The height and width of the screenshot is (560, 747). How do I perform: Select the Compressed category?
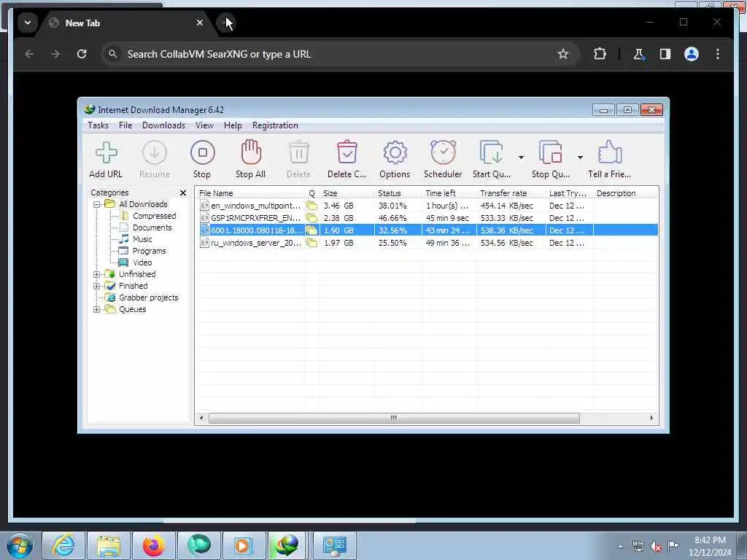coord(154,216)
